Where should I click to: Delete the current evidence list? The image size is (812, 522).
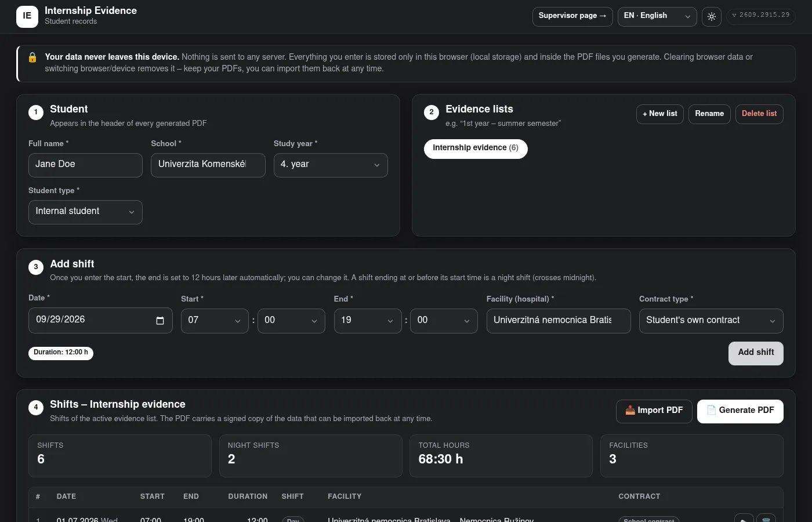pyautogui.click(x=759, y=114)
